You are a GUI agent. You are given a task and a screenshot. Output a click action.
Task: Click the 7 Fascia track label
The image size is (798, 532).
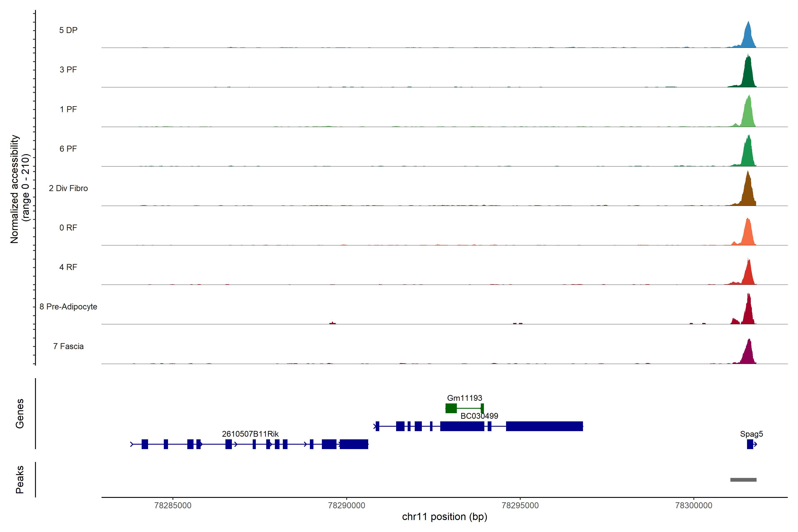tap(68, 346)
